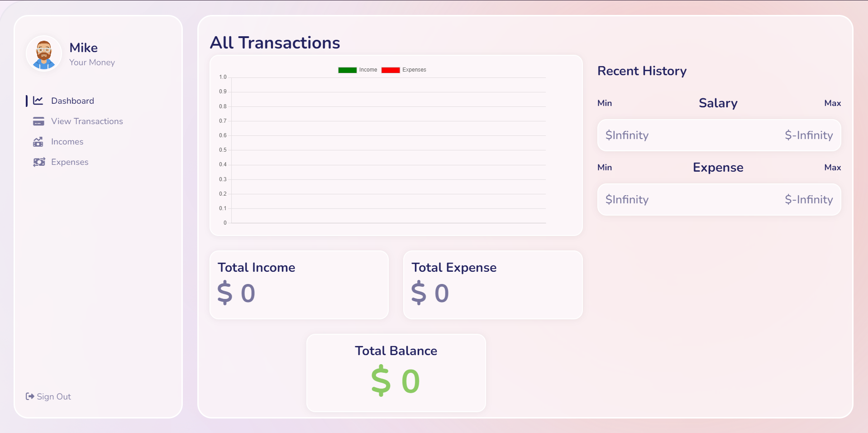Image resolution: width=868 pixels, height=433 pixels.
Task: Click the Sign Out link
Action: (53, 396)
